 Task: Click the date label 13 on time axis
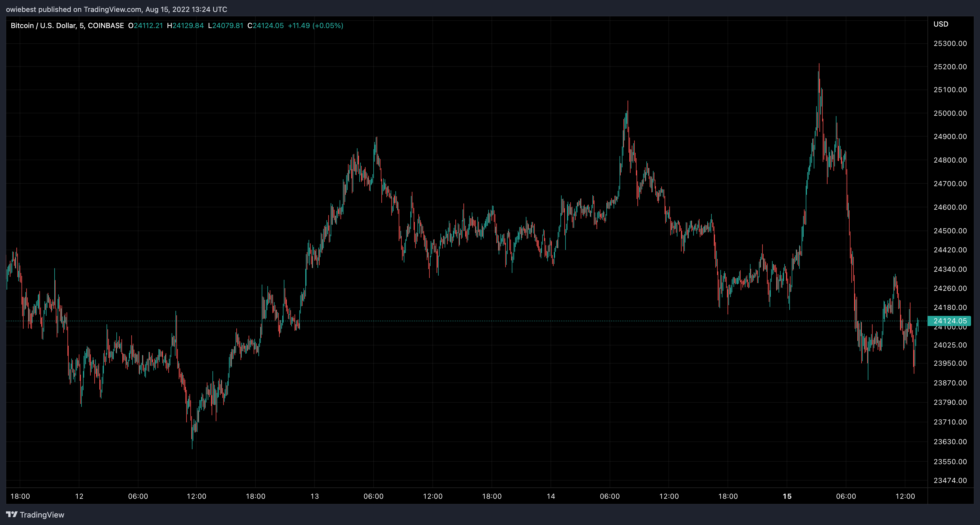tap(315, 496)
